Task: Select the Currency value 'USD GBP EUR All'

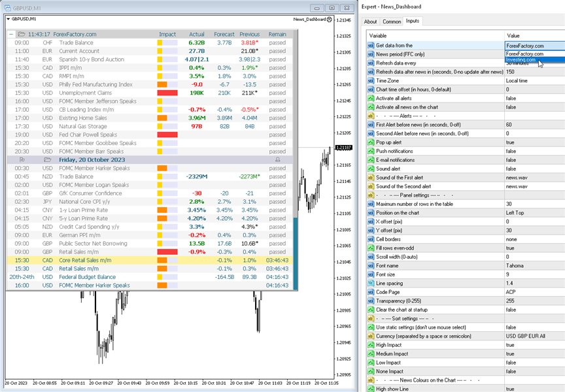Action: click(x=525, y=336)
